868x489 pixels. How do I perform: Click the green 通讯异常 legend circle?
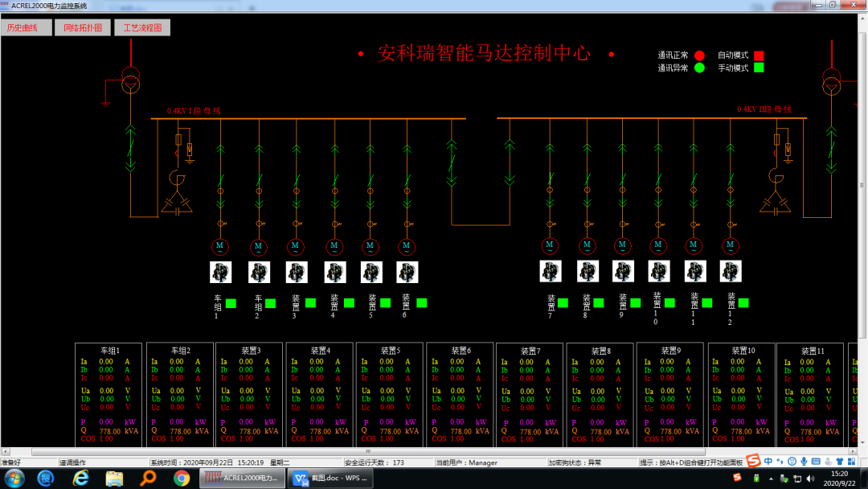click(700, 68)
